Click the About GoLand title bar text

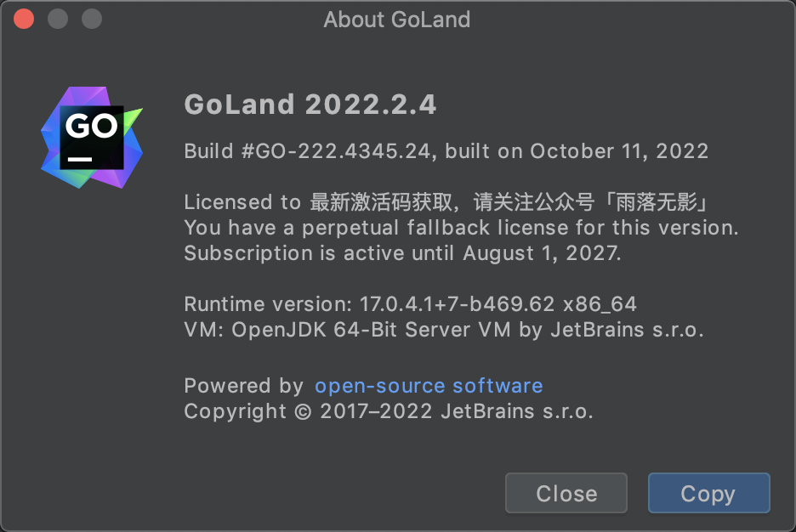pyautogui.click(x=397, y=20)
